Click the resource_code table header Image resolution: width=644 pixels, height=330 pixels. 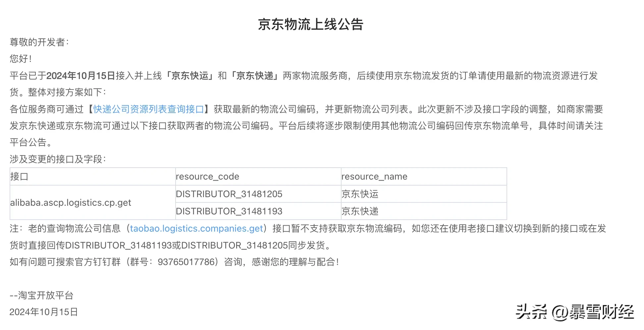(x=258, y=177)
